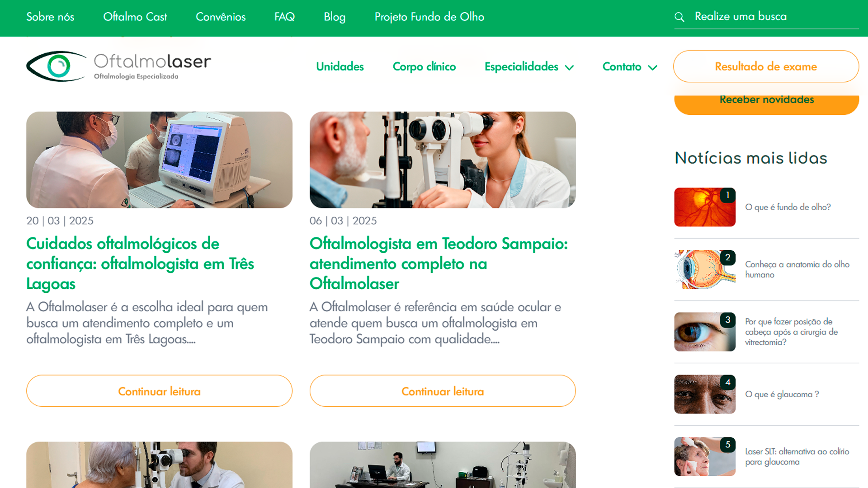Open the brown eye thumbnail numbered 3

705,332
